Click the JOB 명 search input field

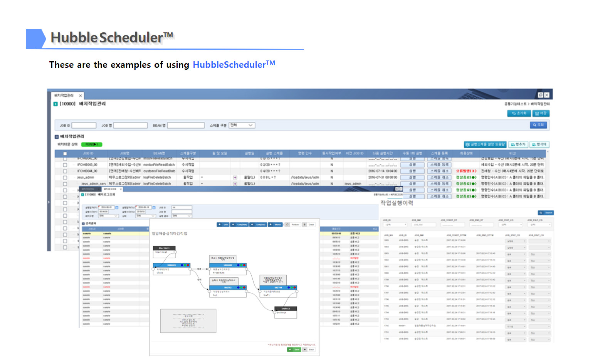pos(130,126)
